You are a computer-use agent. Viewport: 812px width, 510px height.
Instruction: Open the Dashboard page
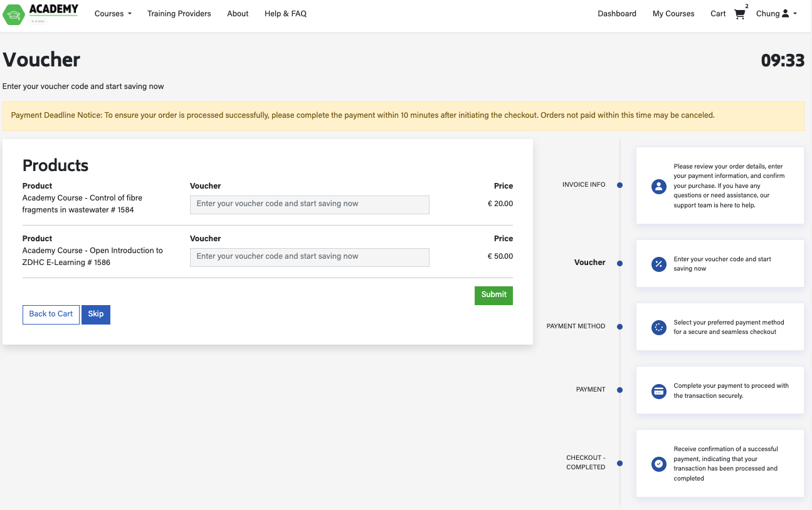pyautogui.click(x=616, y=13)
